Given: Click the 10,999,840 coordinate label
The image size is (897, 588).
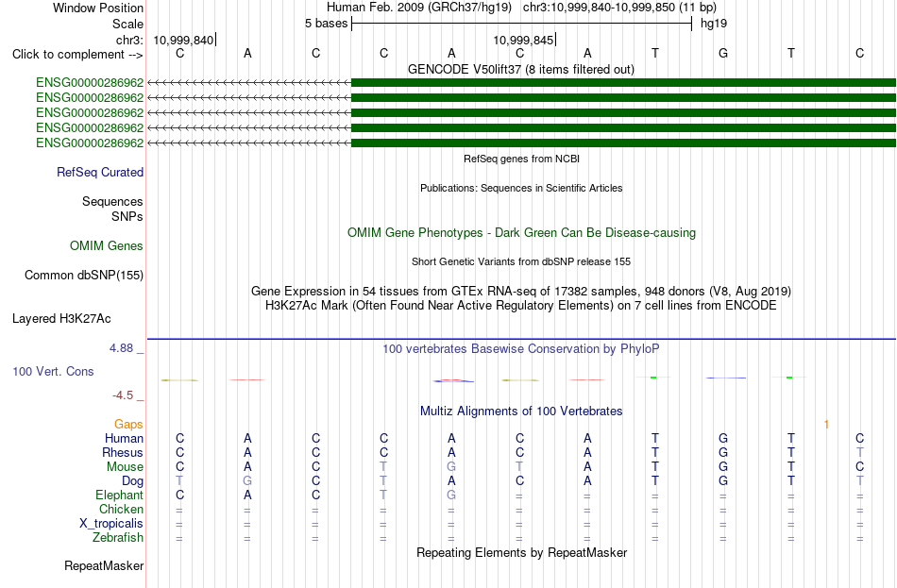Looking at the screenshot, I should tap(183, 40).
